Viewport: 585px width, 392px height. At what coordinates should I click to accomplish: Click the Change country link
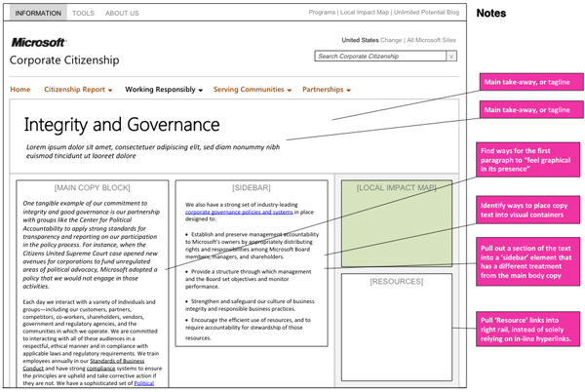pos(391,40)
